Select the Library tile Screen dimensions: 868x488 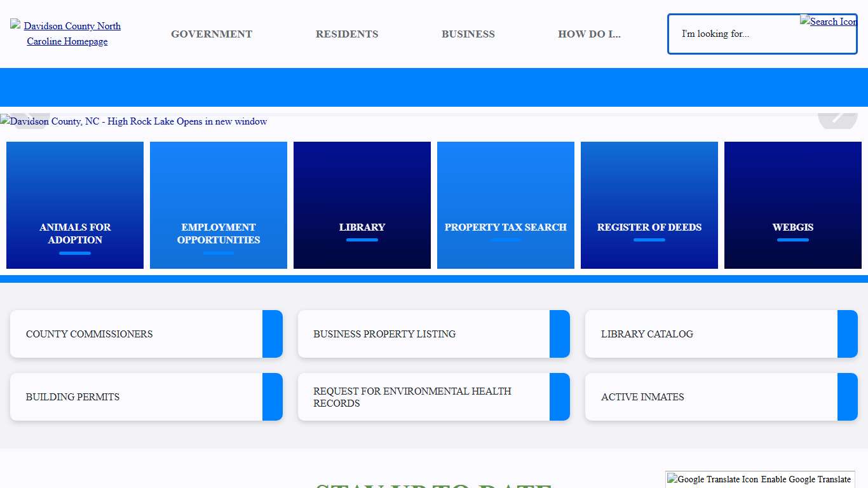point(362,205)
